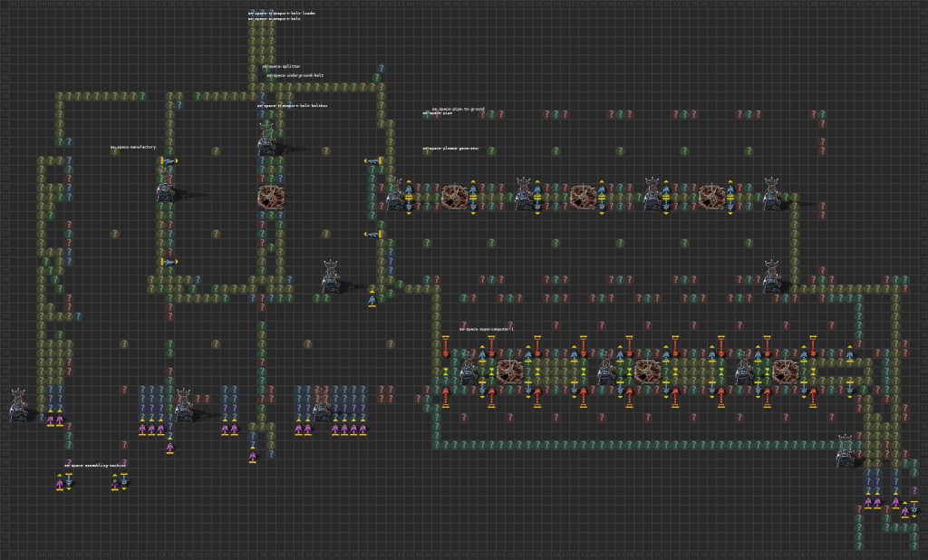Click the last substation ending the plasma generator row
The width and height of the screenshot is (928, 560).
(772, 194)
